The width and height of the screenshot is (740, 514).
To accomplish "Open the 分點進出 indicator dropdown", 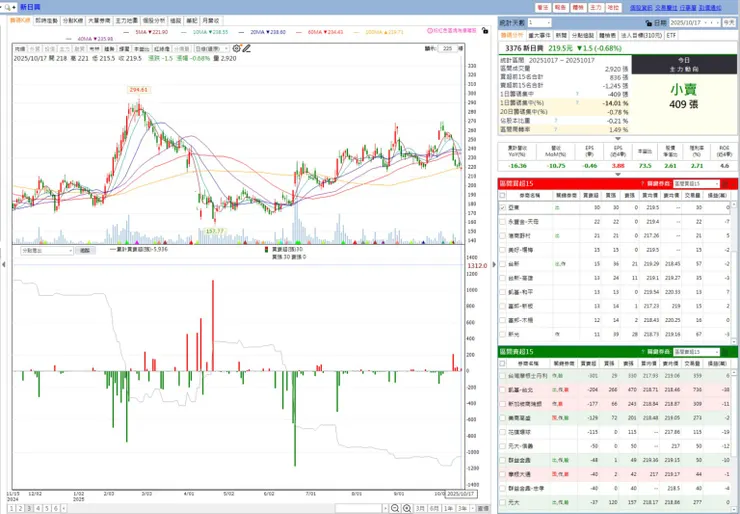I will (x=47, y=251).
